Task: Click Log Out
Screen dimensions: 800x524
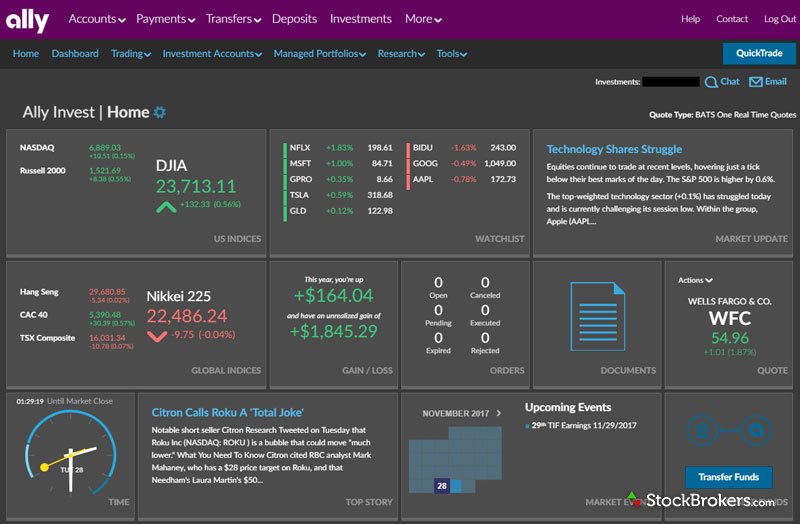Action: click(780, 19)
